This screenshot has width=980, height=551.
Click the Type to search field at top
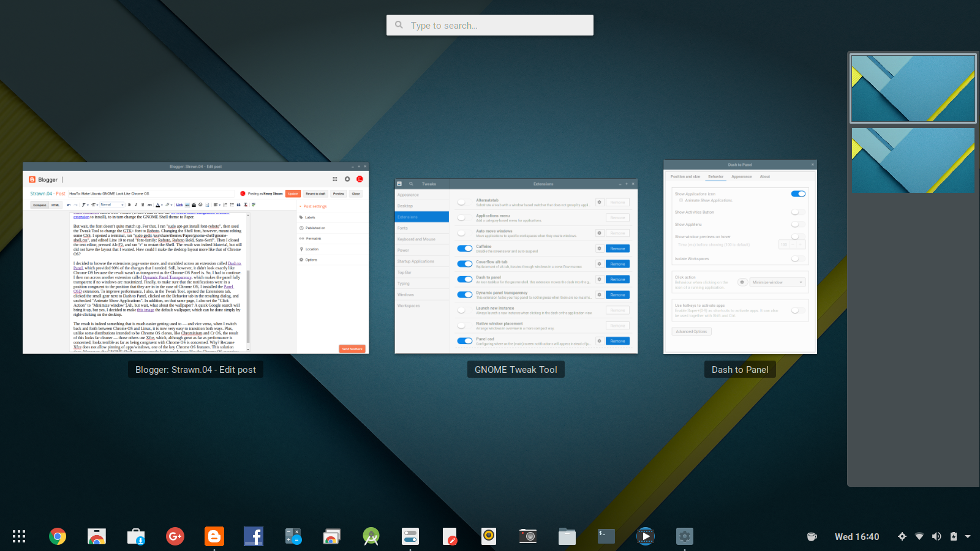click(x=490, y=25)
